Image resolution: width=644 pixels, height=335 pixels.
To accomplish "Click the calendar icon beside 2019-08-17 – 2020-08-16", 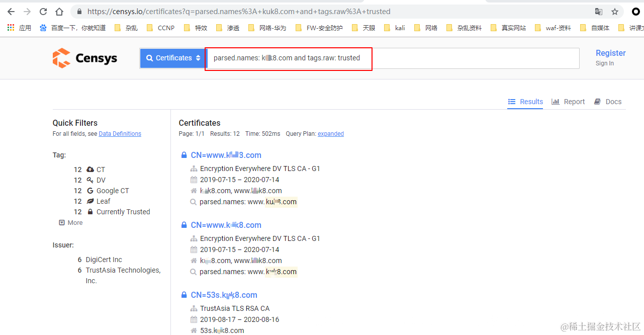I will click(x=194, y=319).
